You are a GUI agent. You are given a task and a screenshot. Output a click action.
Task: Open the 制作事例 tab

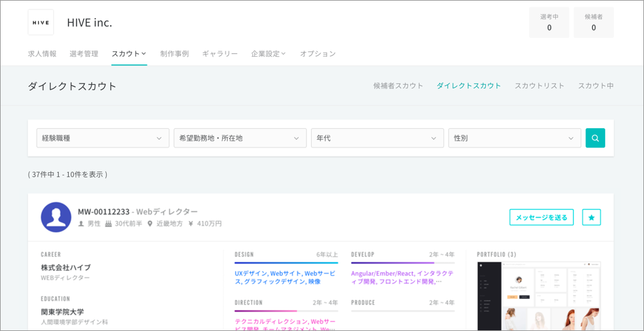coord(175,54)
